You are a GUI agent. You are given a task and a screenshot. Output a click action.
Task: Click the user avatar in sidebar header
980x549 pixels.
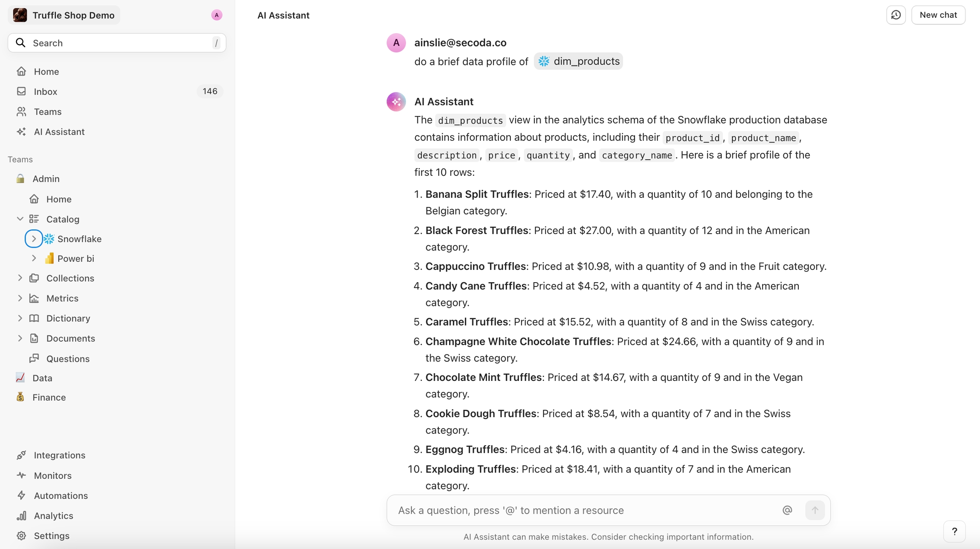[217, 15]
